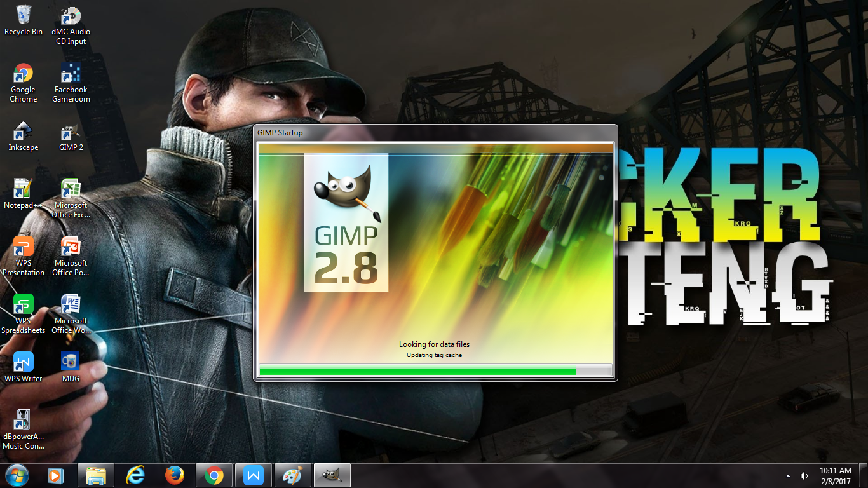This screenshot has height=488, width=868.
Task: Click the 'Updating tag cache' status text
Action: (435, 355)
